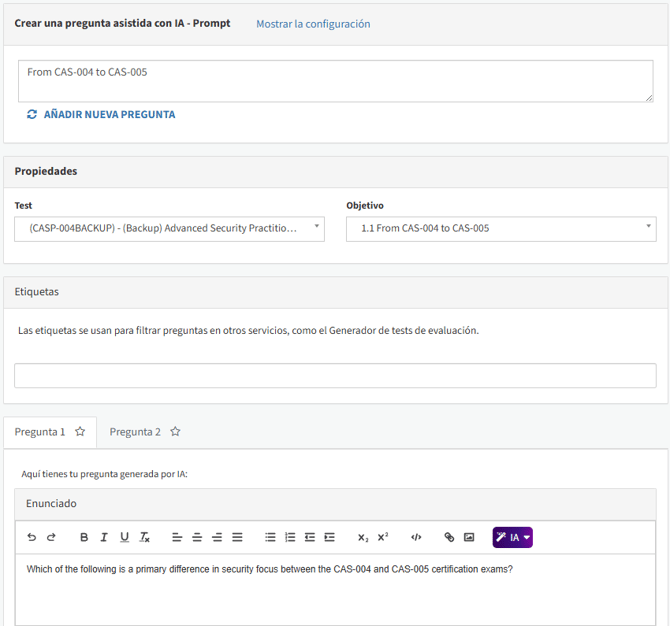Image resolution: width=670 pixels, height=626 pixels.
Task: Insert a bulleted list
Action: click(x=270, y=537)
